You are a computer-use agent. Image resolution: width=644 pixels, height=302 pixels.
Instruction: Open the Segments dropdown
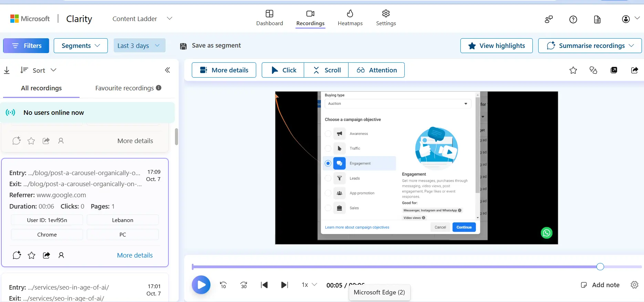pos(81,46)
